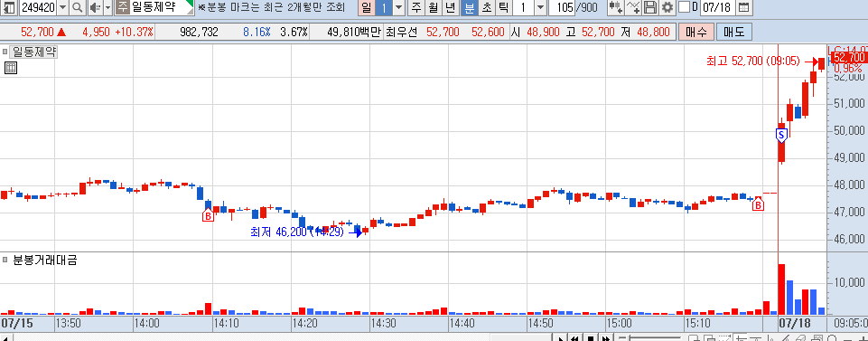This screenshot has height=341, width=868.
Task: Save chart with the floppy disk icon
Action: pyautogui.click(x=651, y=8)
